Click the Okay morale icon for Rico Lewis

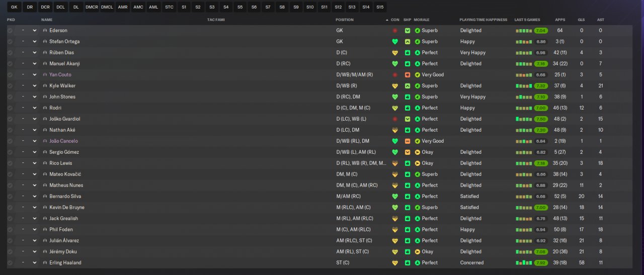[x=418, y=163]
